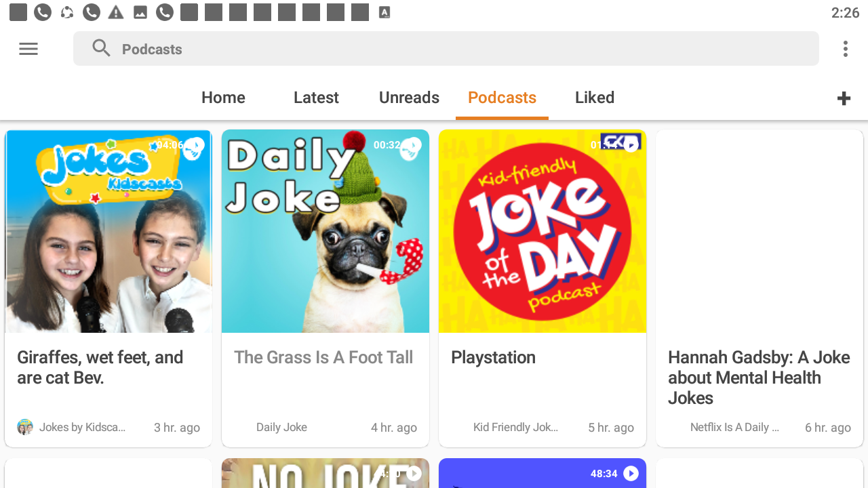Click the 00:32 duration label

(387, 145)
